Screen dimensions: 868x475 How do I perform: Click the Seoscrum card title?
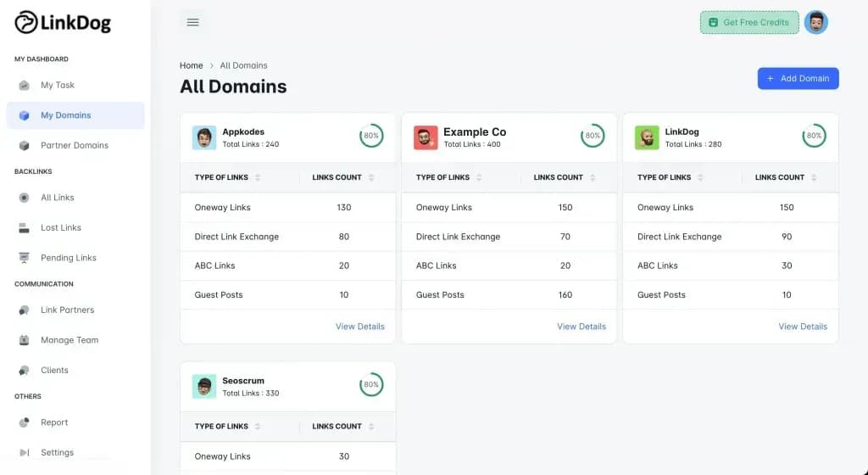(243, 381)
